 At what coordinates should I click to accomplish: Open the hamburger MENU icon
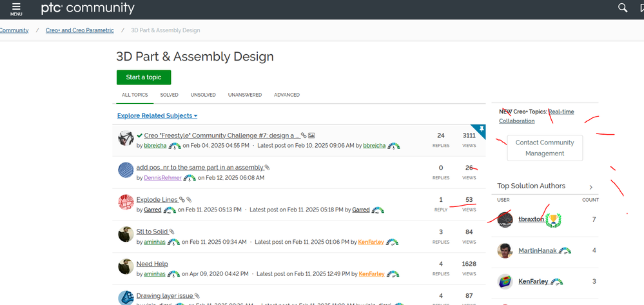tap(16, 8)
